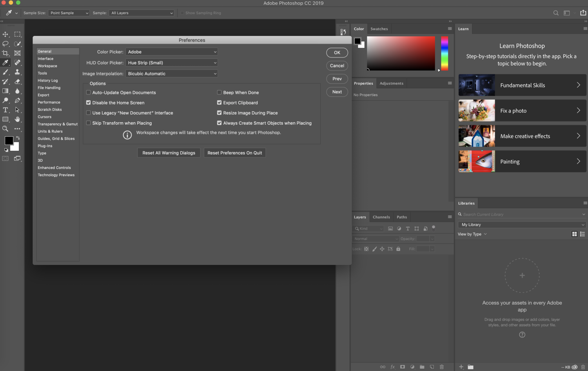Open the Color Picker dropdown
Viewport: 588px width, 371px height.
click(x=172, y=52)
